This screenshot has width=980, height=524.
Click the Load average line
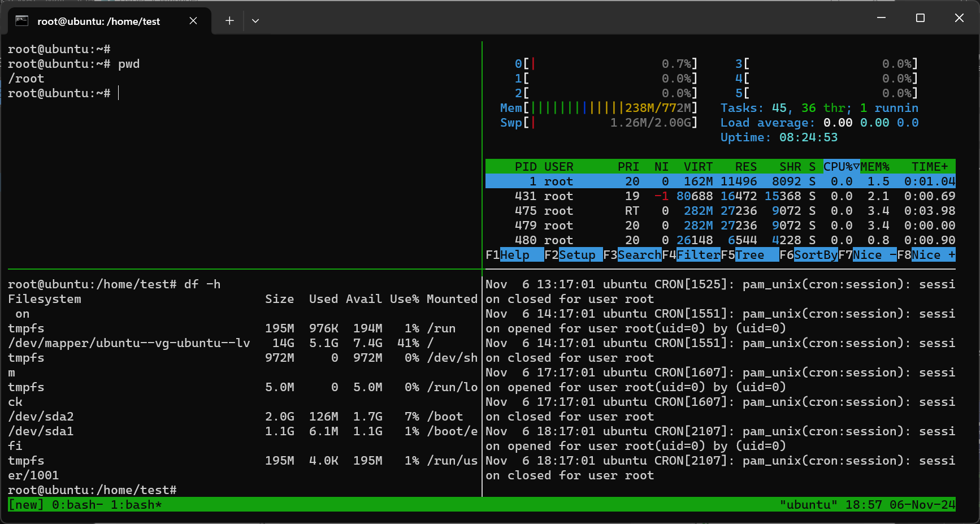coord(819,123)
